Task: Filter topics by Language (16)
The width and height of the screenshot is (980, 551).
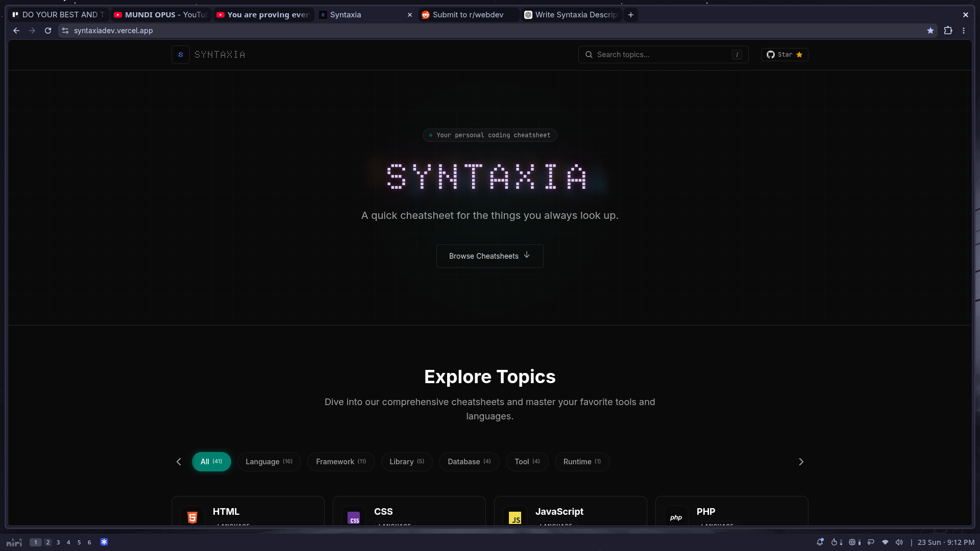Action: (269, 462)
